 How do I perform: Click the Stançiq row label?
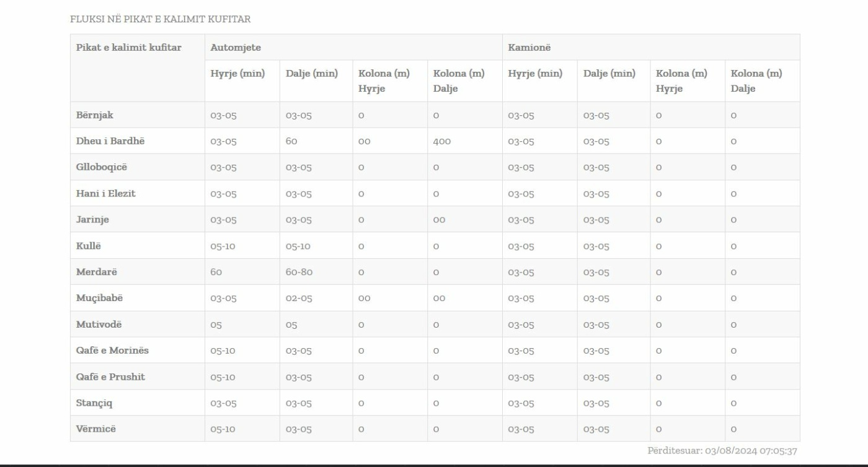click(x=94, y=403)
